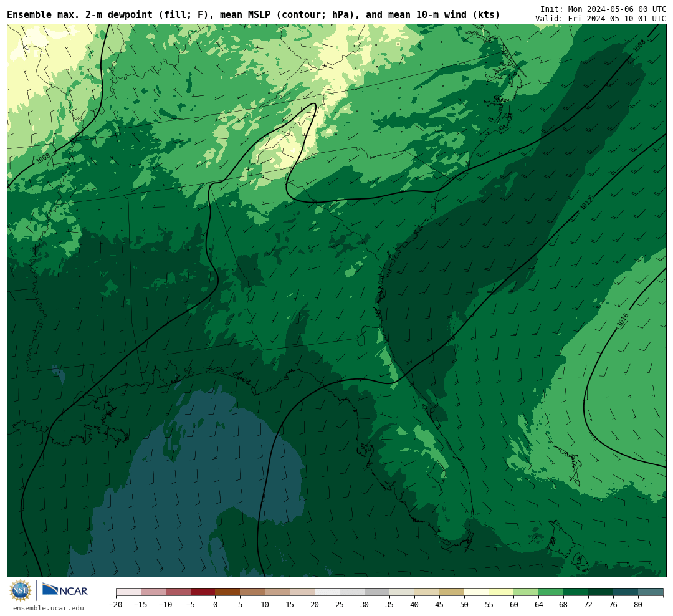Click the gray swatch between 30 and 35
Screen dimensions: 673x616
[377, 592]
